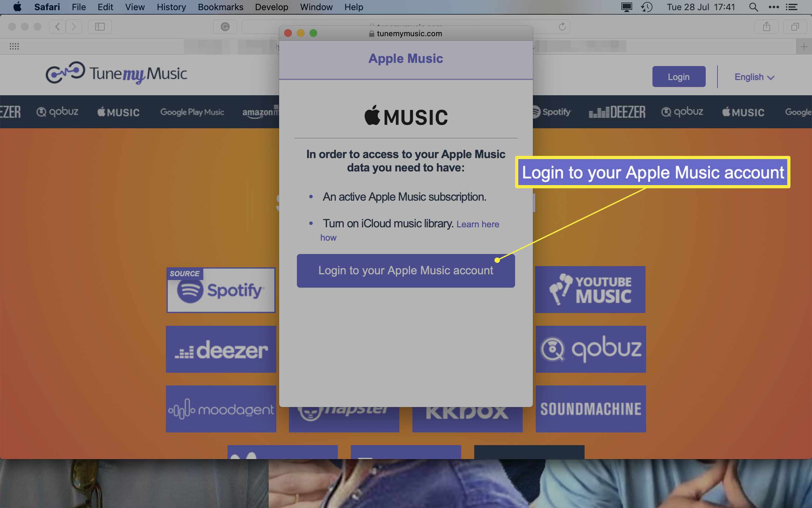
Task: Click Login to your Apple Music account button
Action: pyautogui.click(x=406, y=271)
